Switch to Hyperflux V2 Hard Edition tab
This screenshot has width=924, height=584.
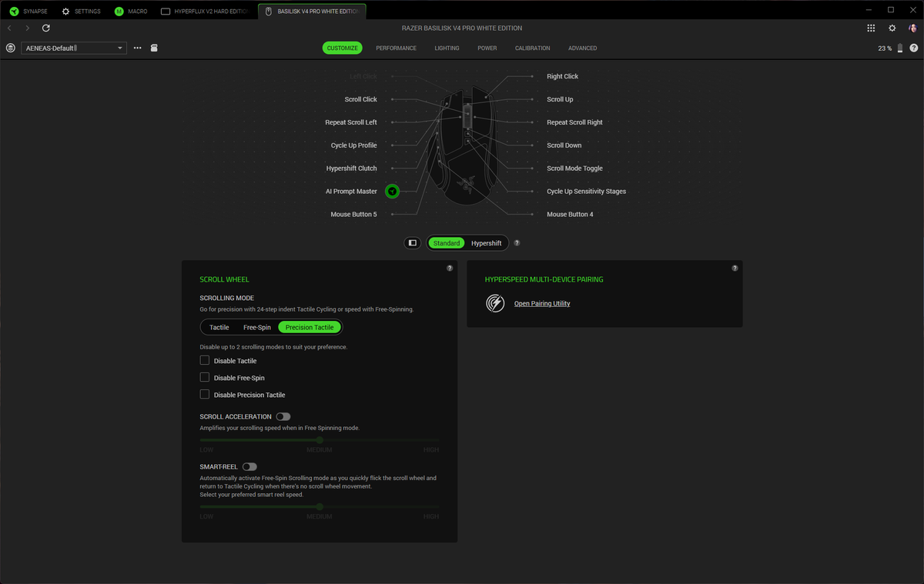(x=206, y=12)
